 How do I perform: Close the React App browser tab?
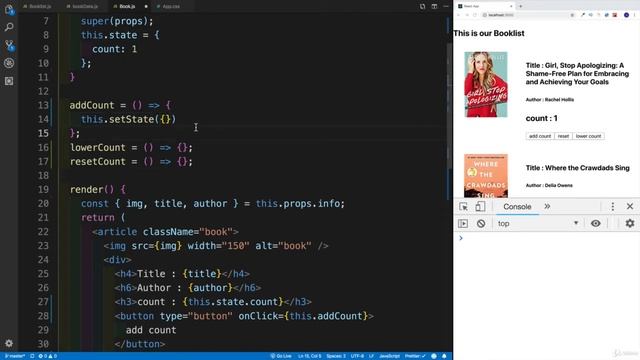[x=511, y=6]
